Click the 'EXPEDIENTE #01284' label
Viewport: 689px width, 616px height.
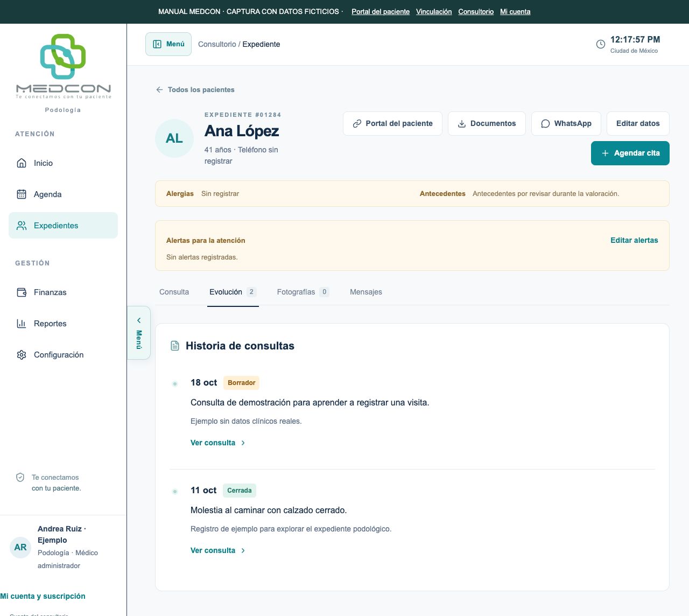coord(243,115)
